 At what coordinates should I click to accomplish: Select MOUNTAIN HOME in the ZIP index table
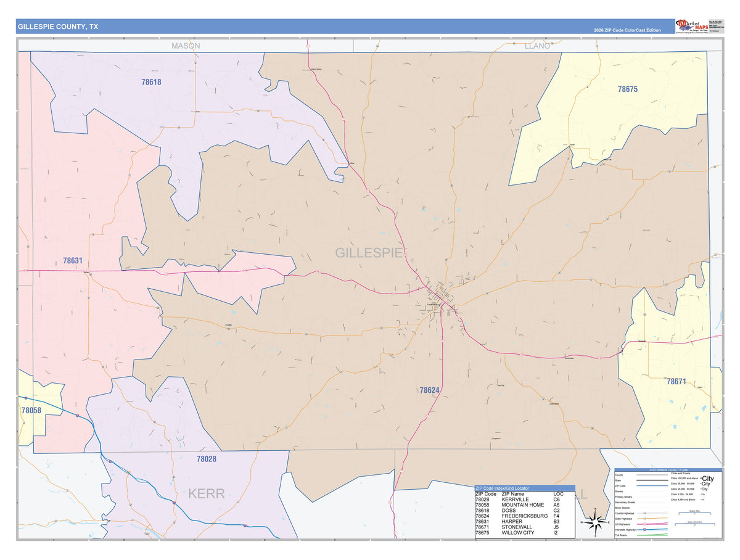pyautogui.click(x=523, y=505)
